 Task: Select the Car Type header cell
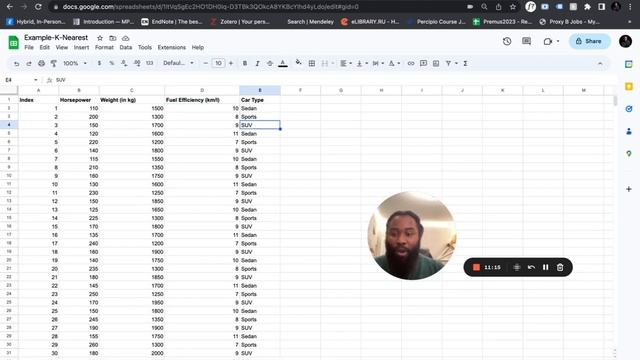click(260, 100)
